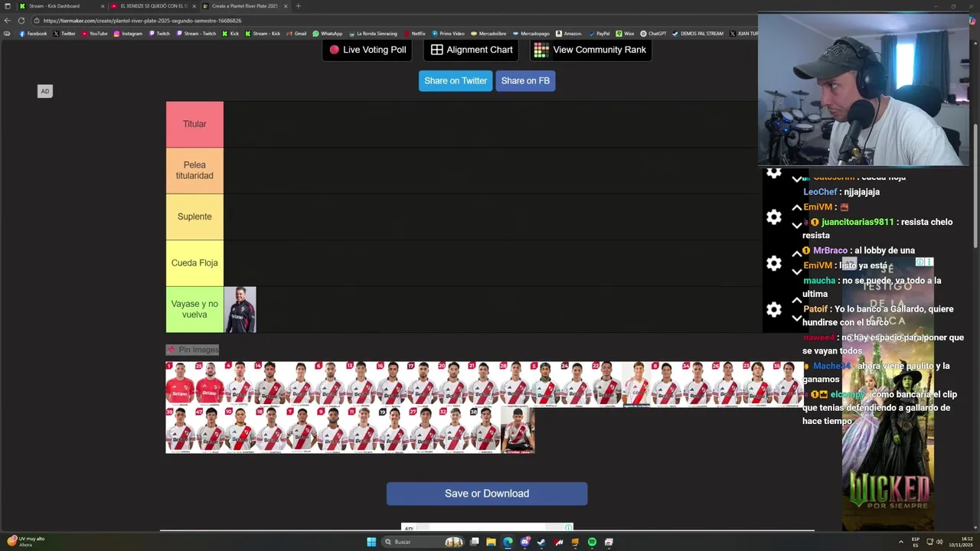Share tier list on FB
This screenshot has height=551, width=980.
525,80
